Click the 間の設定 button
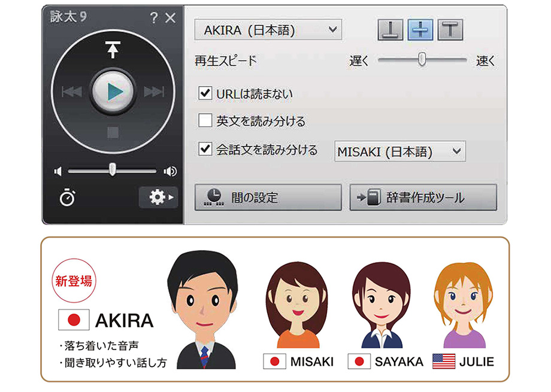Viewport: 551px width, 392px height. pyautogui.click(x=268, y=197)
